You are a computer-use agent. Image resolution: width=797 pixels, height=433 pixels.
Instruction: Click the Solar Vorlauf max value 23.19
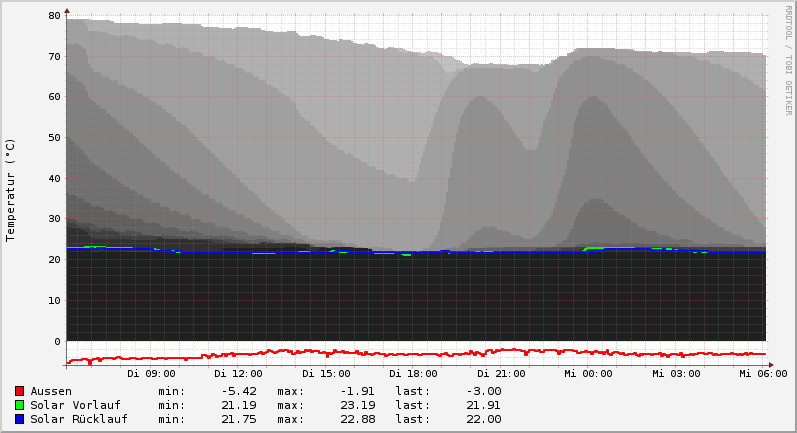tap(355, 405)
